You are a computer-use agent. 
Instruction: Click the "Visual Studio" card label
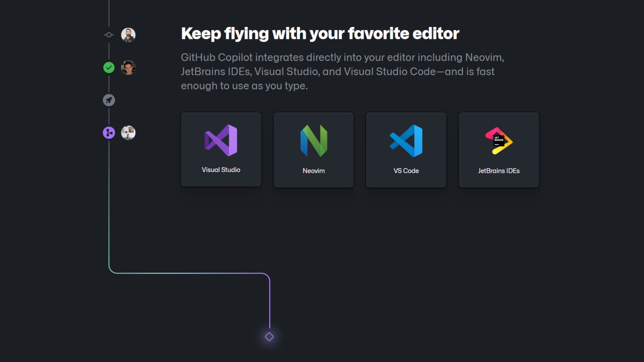[221, 170]
